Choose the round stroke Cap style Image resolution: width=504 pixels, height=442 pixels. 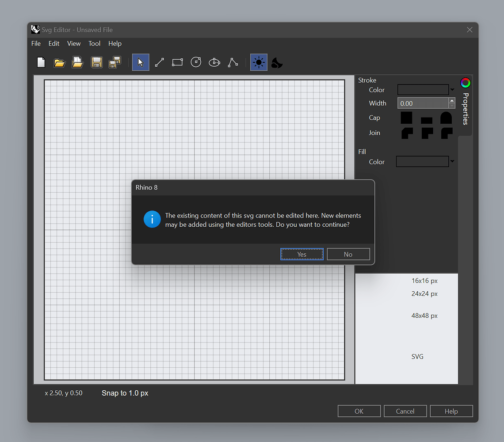point(446,118)
